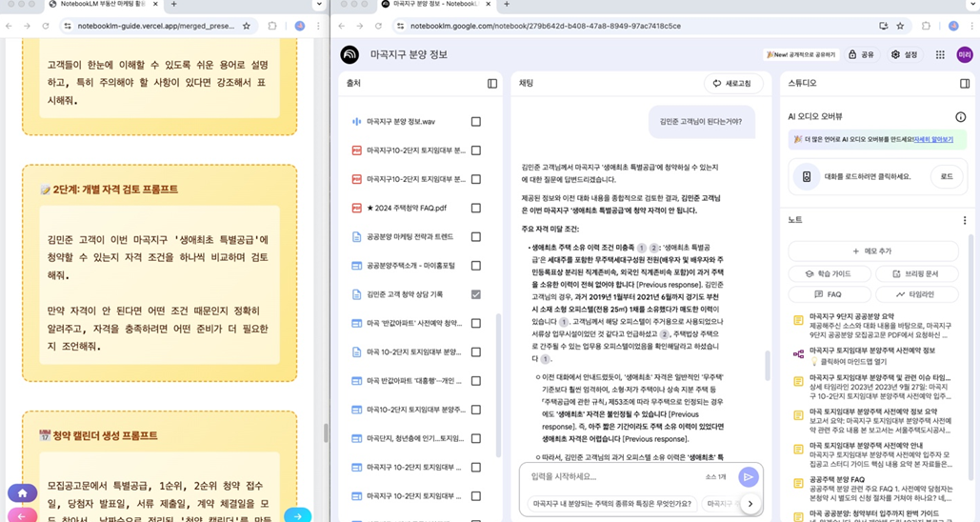Click the 공유 share button
This screenshot has height=522, width=980.
[861, 54]
